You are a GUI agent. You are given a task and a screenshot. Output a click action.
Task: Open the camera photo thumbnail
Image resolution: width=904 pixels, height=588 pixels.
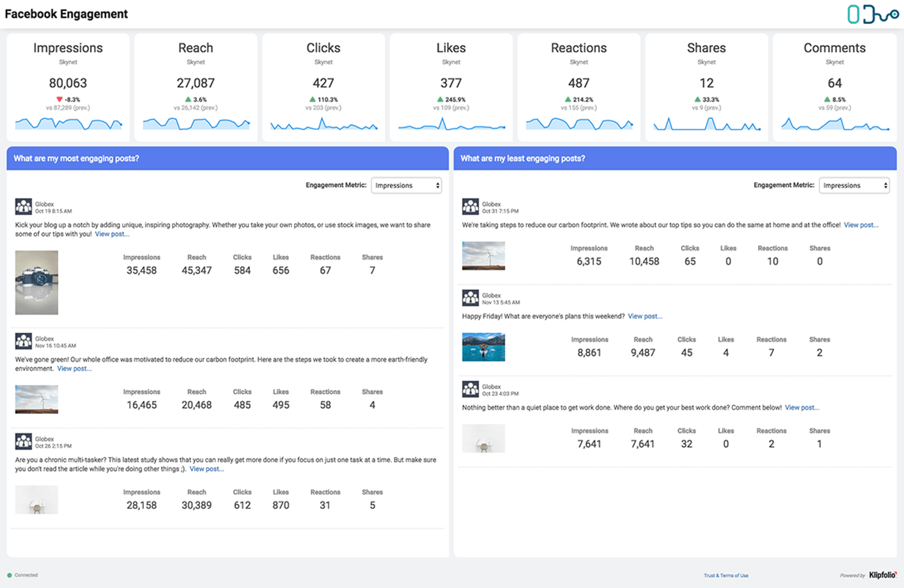click(37, 283)
